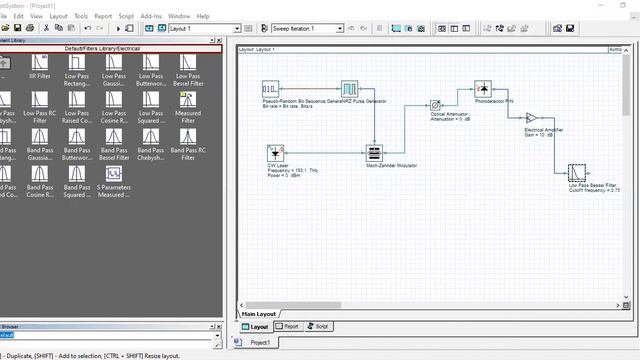Select the Photodetector PIN block
This screenshot has width=640, height=360.
[483, 89]
